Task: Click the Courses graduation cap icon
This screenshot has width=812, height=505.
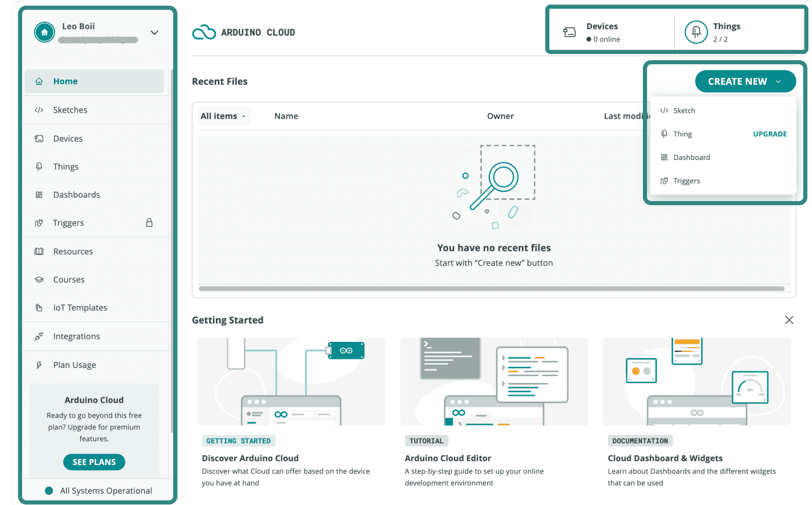Action: 39,280
